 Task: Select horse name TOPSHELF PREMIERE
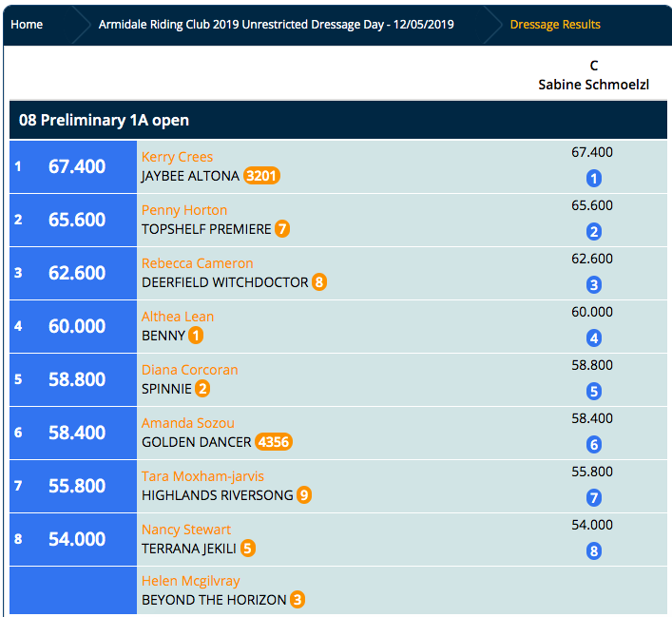pos(206,229)
